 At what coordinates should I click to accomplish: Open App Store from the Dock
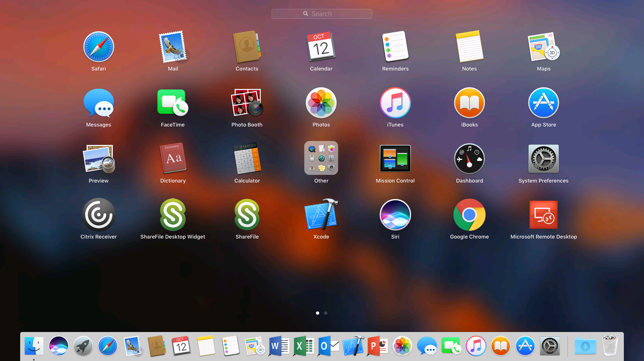(526, 346)
